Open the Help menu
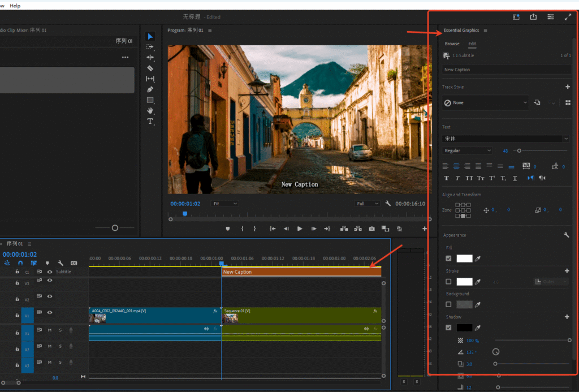Viewport: 579px width, 392px height. [15, 5]
